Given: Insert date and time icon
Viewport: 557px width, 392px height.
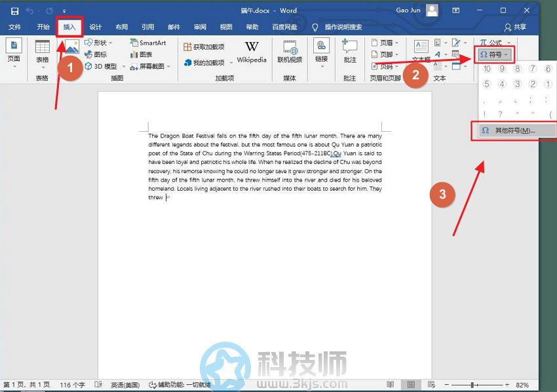Looking at the screenshot, I should [456, 54].
